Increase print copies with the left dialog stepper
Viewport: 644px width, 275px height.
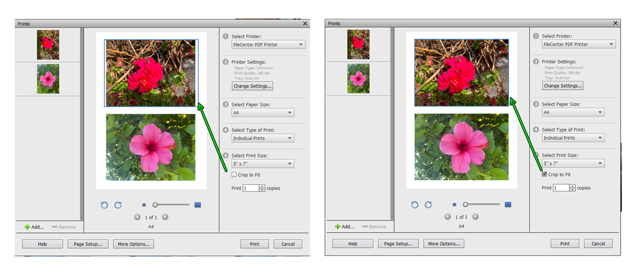(x=262, y=186)
